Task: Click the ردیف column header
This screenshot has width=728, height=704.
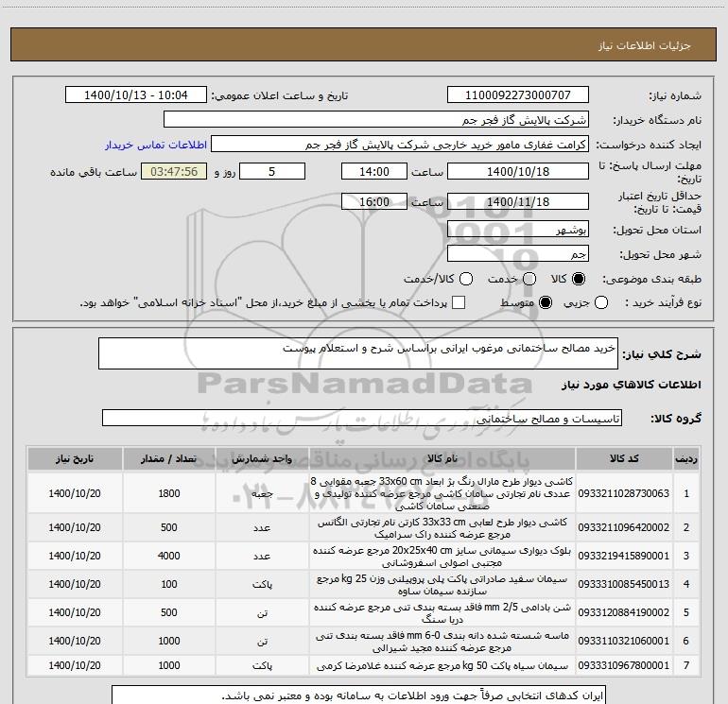Action: coord(686,459)
